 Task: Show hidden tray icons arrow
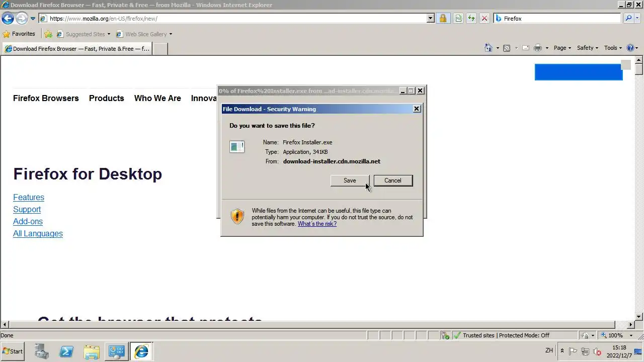(562, 351)
